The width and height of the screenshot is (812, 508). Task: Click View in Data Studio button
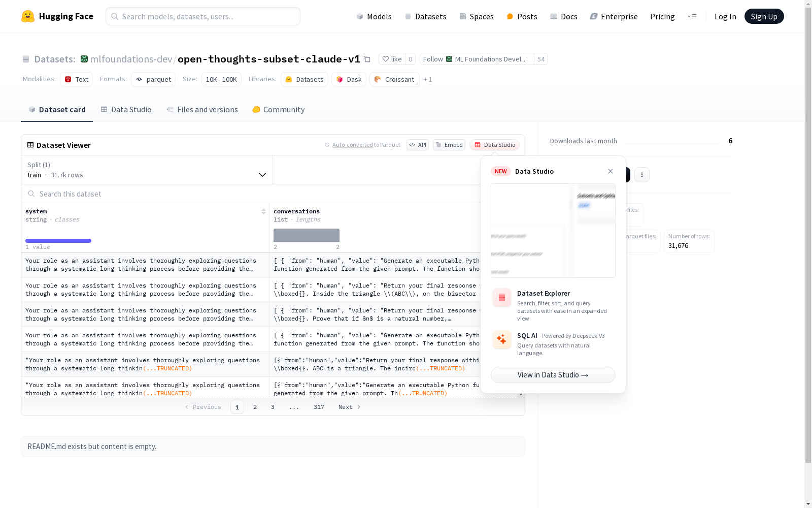click(553, 375)
